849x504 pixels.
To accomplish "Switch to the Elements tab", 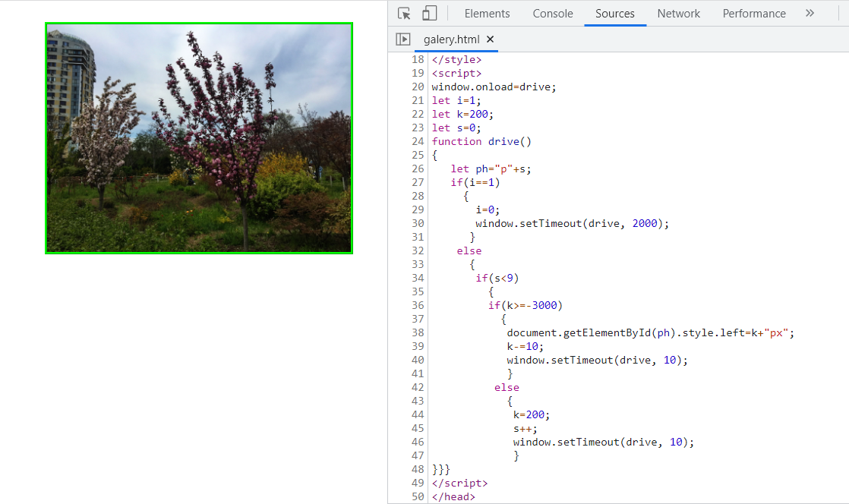I will point(487,14).
